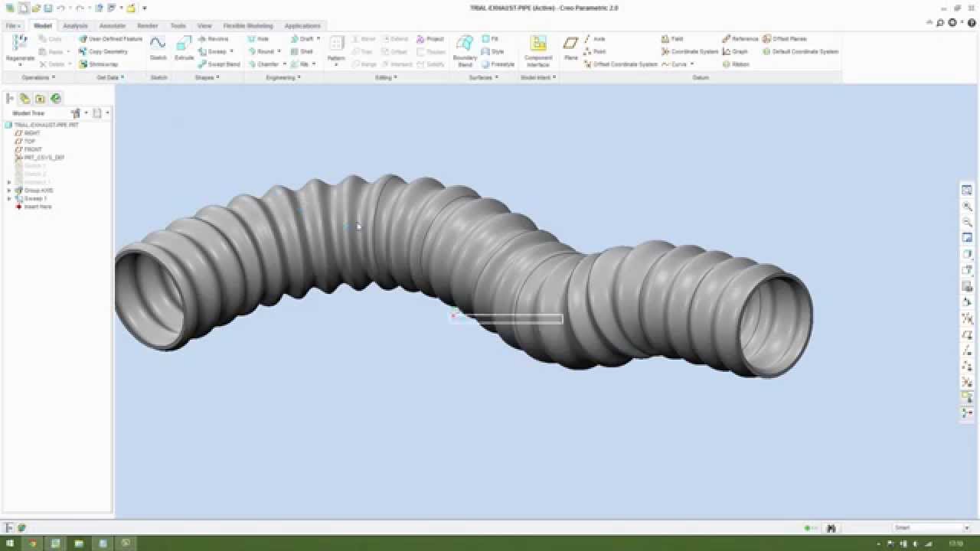
Task: Click the tree settings icon beside Model Tree
Action: pyautogui.click(x=76, y=113)
